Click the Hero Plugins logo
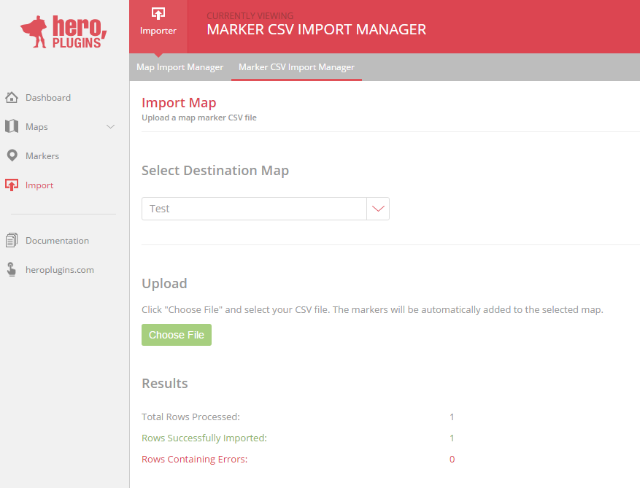 click(x=64, y=31)
